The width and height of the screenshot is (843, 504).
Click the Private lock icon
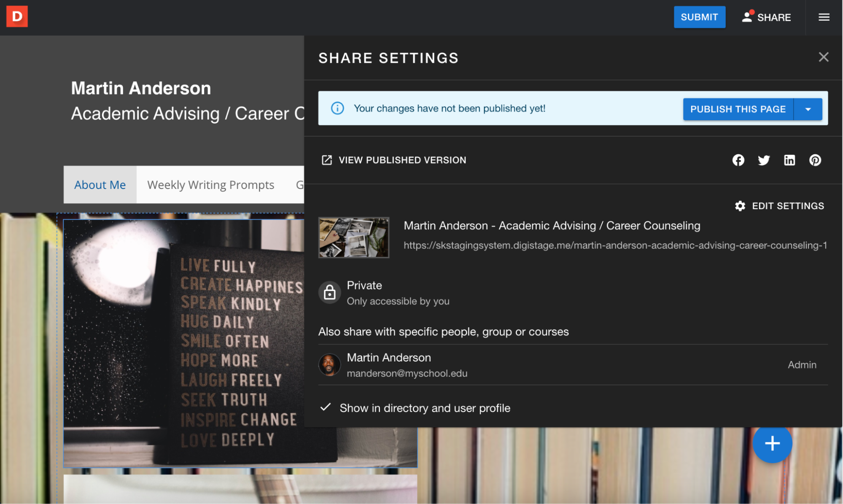click(330, 292)
